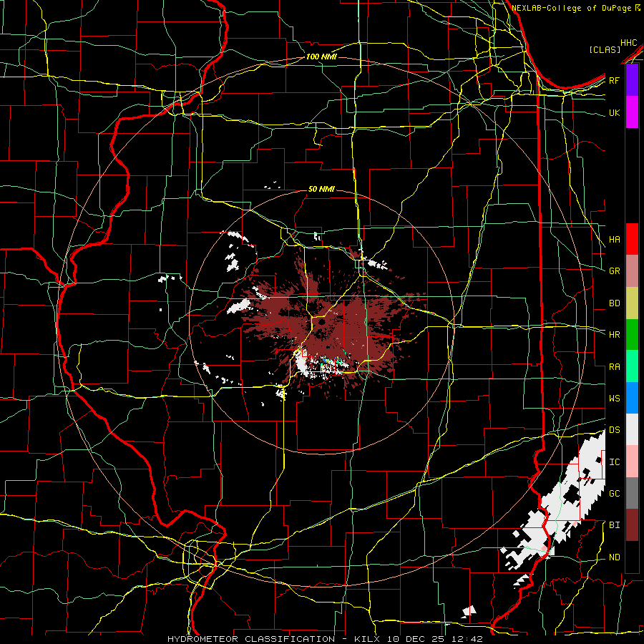The height and width of the screenshot is (644, 644).
Task: Click the HA legend label
Action: coord(615,240)
